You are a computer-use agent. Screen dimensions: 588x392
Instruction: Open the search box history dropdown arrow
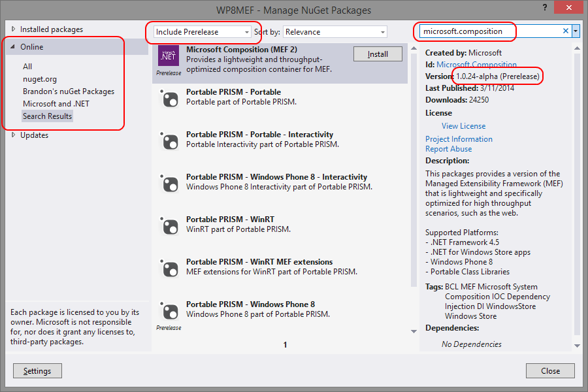pos(576,31)
